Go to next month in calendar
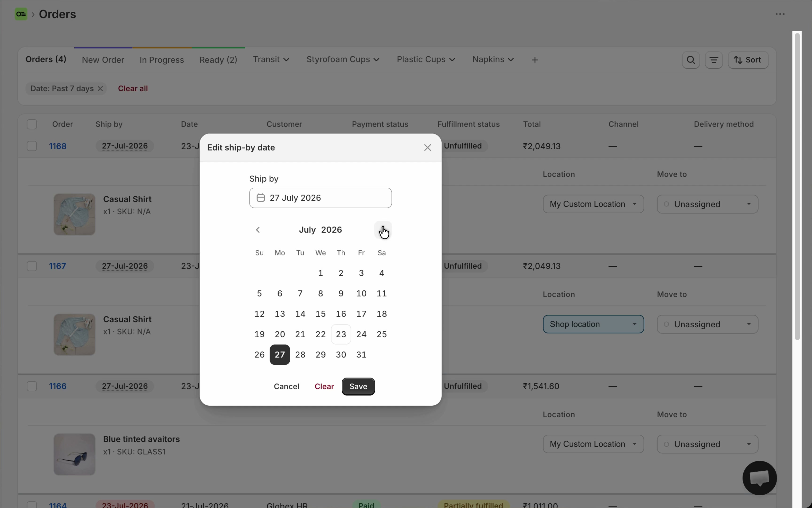Viewport: 812px width, 508px height. (x=383, y=230)
